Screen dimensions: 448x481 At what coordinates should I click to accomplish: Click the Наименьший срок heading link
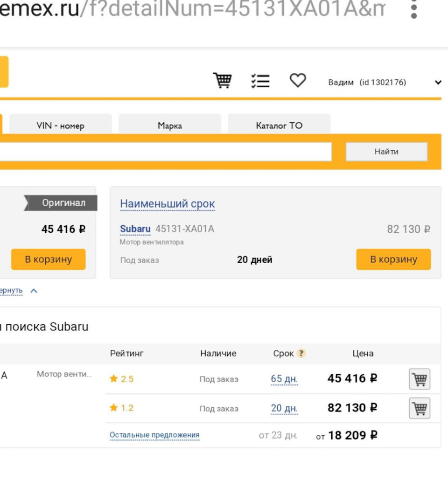168,204
